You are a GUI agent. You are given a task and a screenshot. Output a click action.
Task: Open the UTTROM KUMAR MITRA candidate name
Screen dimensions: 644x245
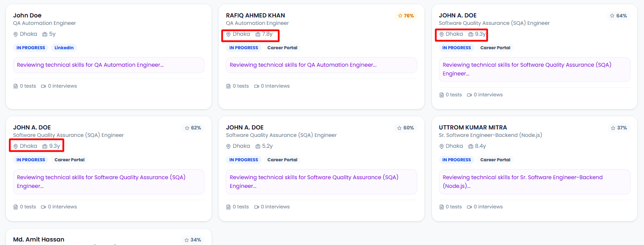click(473, 128)
